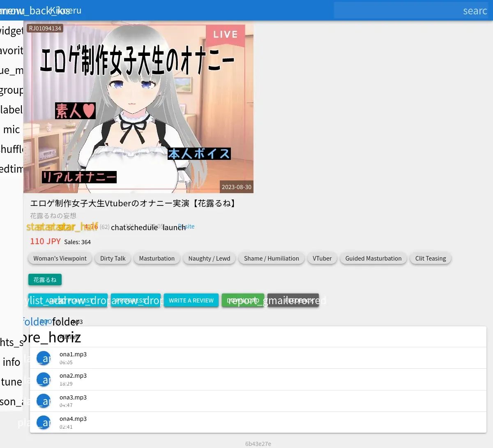
Task: Open the bedtime sidebar item
Action: [x=12, y=169]
